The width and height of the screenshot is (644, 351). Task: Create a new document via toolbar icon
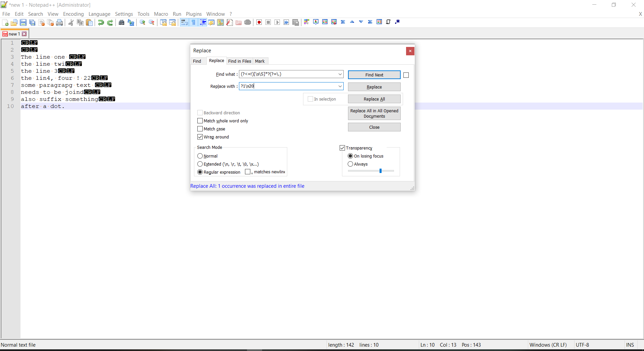click(x=5, y=22)
